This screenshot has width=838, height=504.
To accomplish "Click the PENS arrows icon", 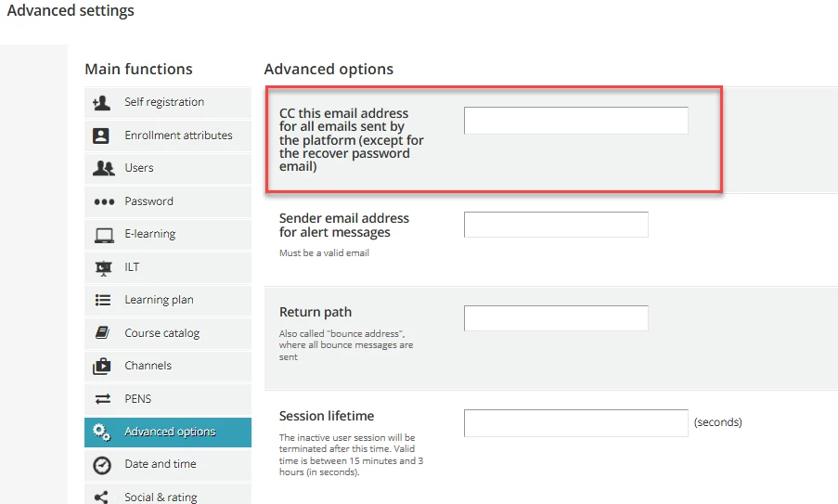I will [x=103, y=399].
